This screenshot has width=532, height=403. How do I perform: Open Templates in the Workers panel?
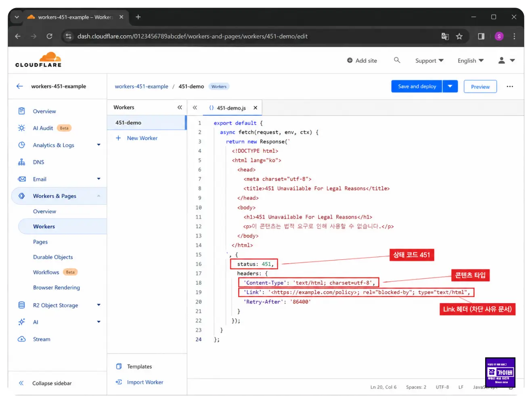point(134,367)
